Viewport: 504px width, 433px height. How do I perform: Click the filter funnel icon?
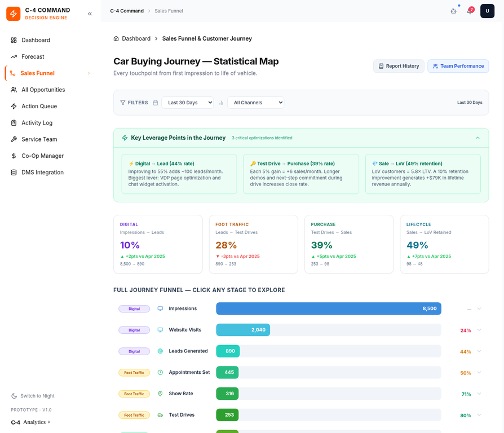(123, 103)
